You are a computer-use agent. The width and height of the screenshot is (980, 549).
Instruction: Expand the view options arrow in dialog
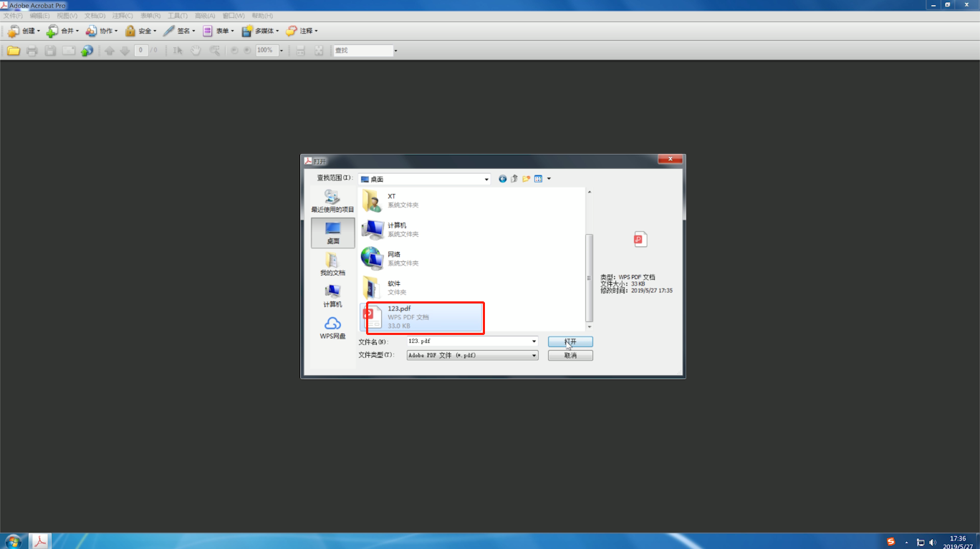pos(549,179)
